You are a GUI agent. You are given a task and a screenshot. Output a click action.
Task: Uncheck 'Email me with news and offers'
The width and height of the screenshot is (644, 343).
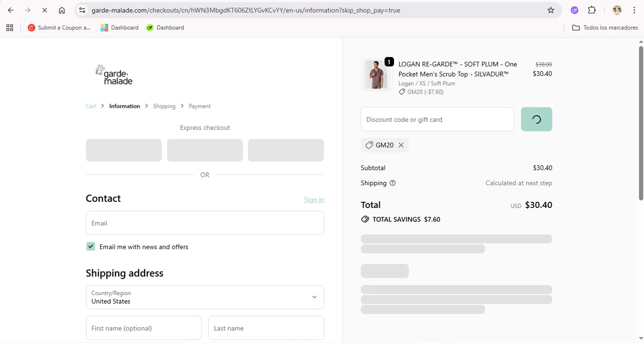coord(91,246)
